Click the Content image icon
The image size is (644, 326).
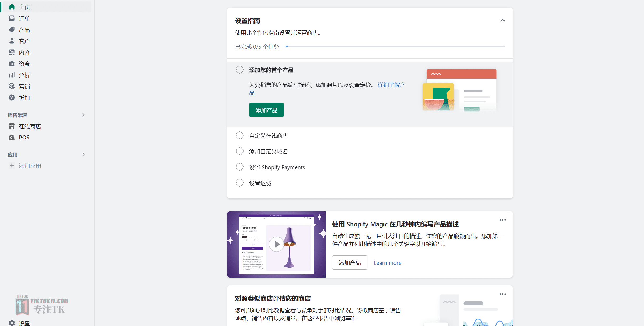click(x=12, y=52)
